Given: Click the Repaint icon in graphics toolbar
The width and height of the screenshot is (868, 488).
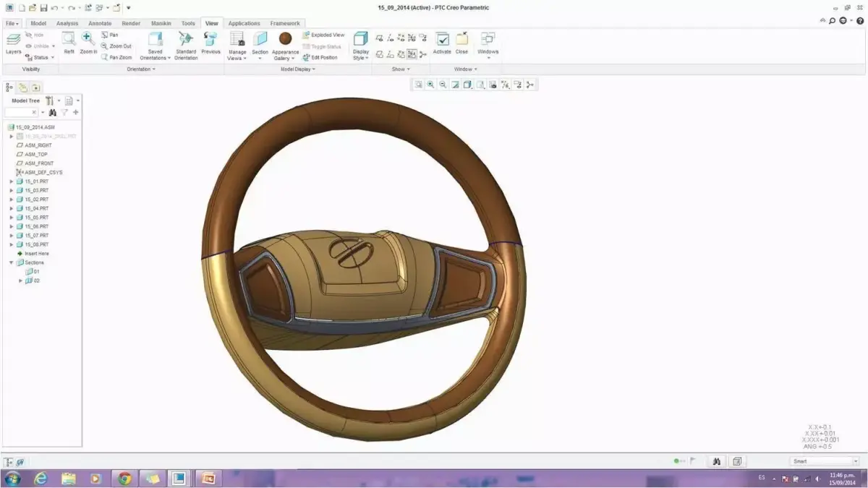Looking at the screenshot, I should tap(455, 85).
